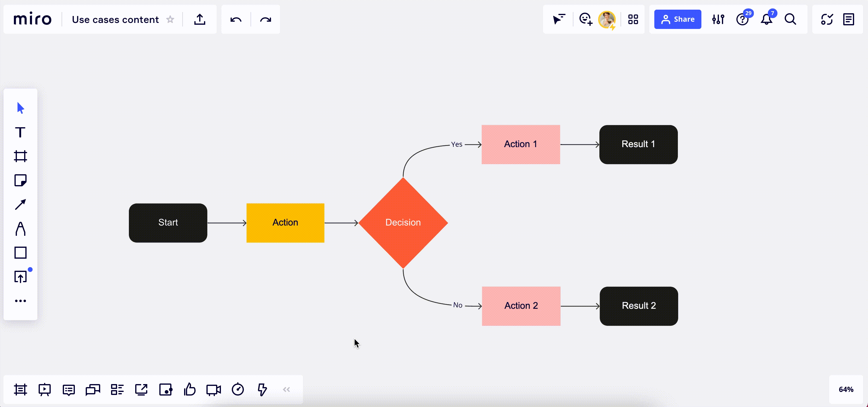Expand more tools with three dots
This screenshot has height=407, width=868.
(x=20, y=301)
